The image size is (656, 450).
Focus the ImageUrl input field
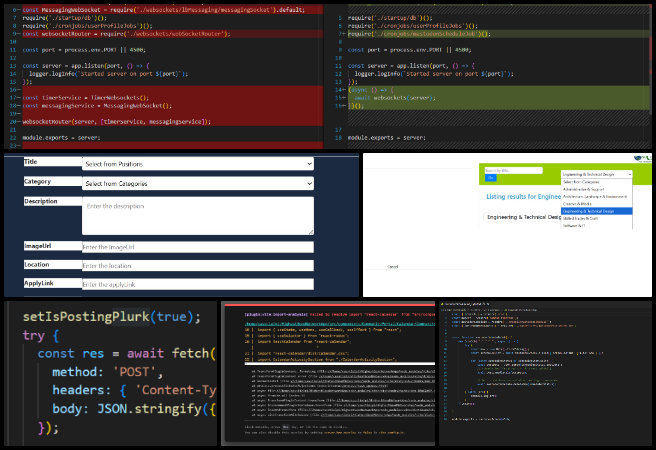[x=198, y=246]
